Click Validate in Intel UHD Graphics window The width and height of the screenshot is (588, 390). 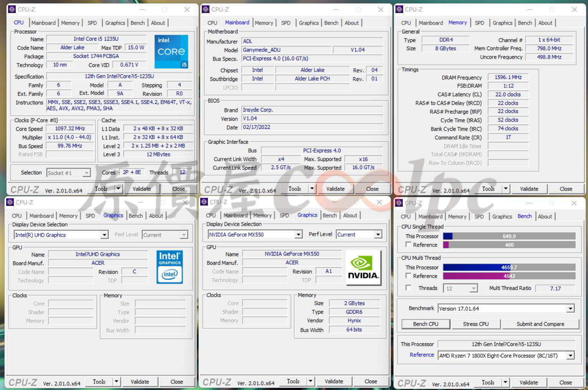click(x=140, y=382)
